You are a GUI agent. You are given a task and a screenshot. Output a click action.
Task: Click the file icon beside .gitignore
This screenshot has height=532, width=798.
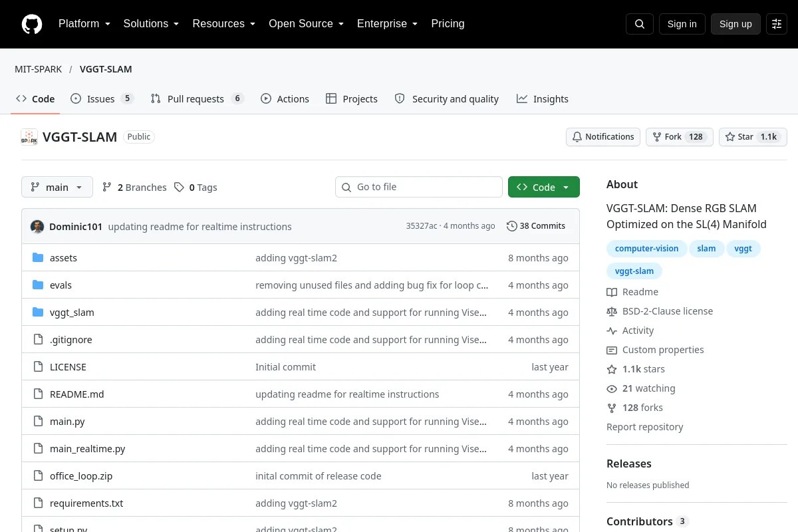click(x=38, y=340)
